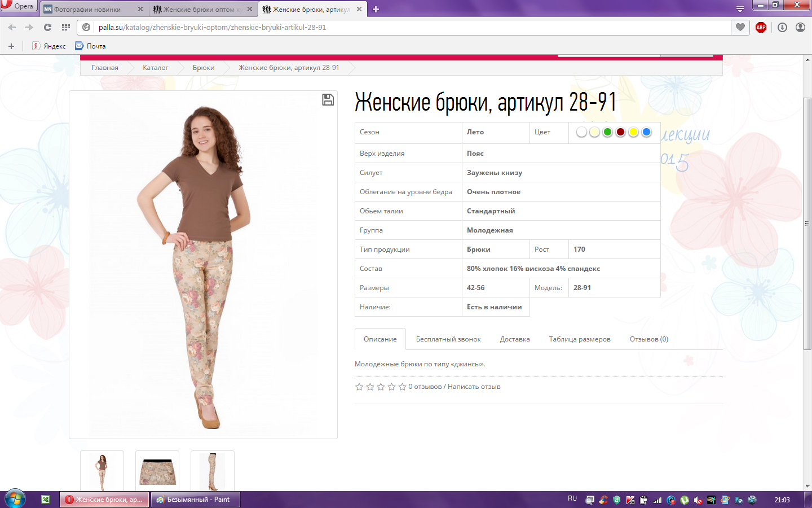812x508 pixels.
Task: Open the Windows Start menu
Action: click(15, 499)
